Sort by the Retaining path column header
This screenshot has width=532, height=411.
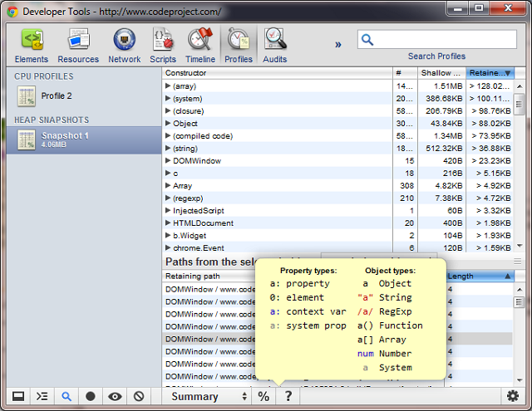point(209,276)
